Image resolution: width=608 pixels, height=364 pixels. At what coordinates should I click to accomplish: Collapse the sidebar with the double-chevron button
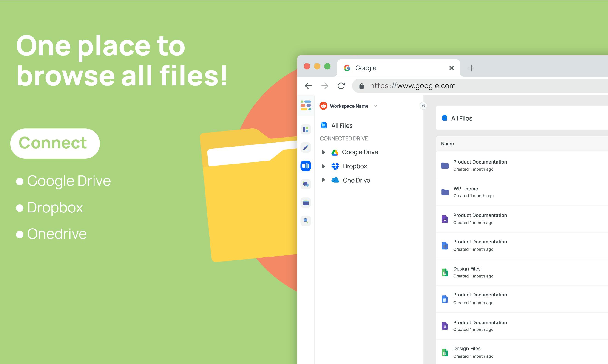click(423, 106)
